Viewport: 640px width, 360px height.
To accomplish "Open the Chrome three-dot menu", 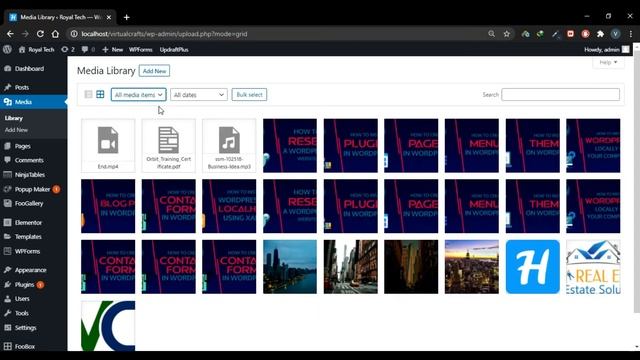I will click(x=631, y=34).
